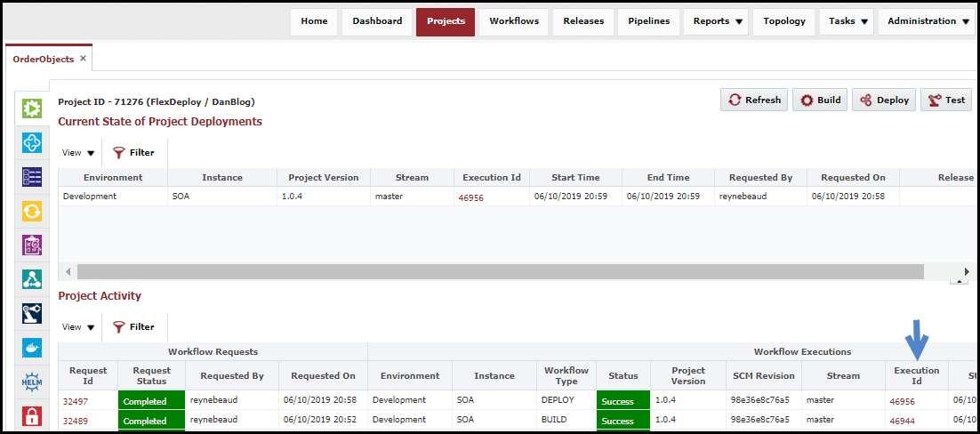Open the Topology menu
The width and height of the screenshot is (980, 434).
click(784, 21)
